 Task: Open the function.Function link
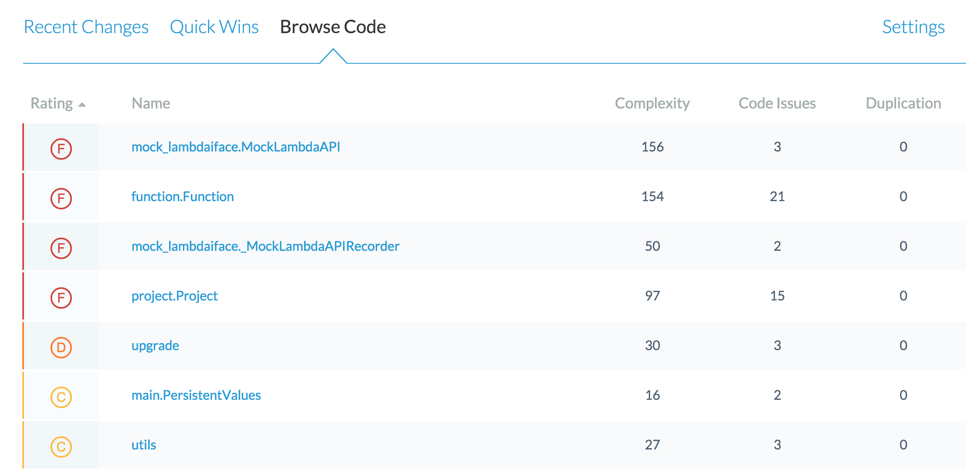coord(182,197)
